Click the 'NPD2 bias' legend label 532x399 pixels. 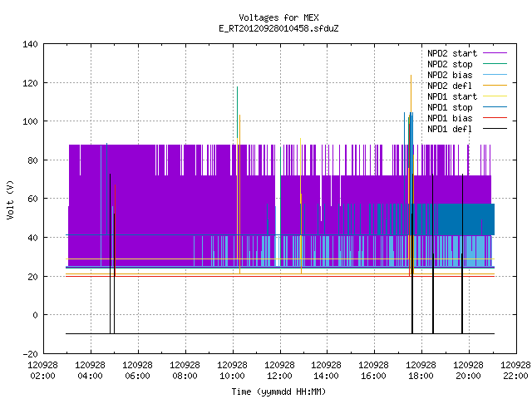450,75
